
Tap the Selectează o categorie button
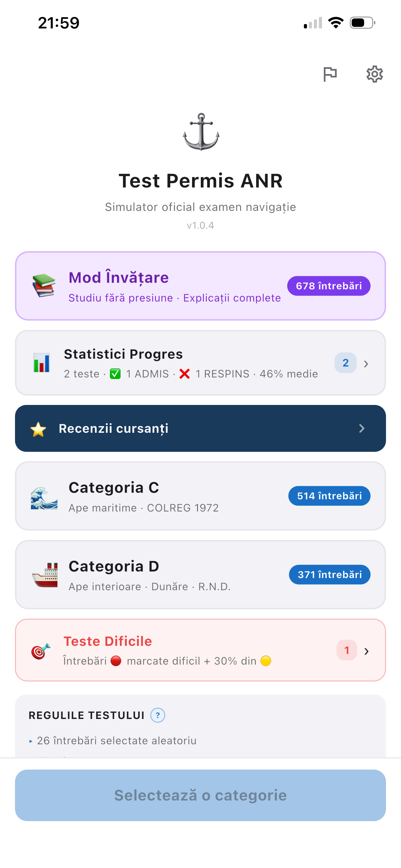tap(200, 795)
